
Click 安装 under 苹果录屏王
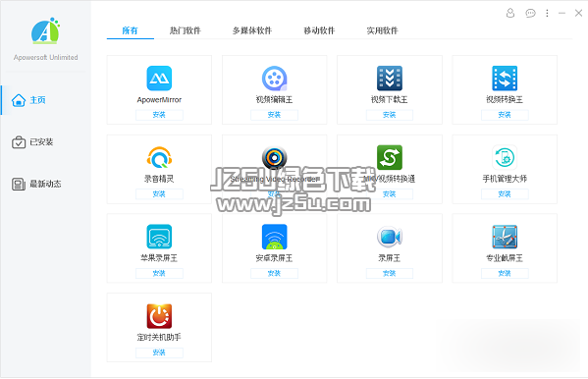coord(159,273)
